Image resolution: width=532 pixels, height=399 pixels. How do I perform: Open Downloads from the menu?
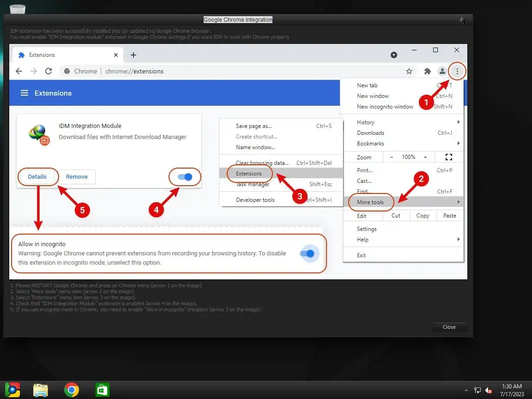[404, 133]
